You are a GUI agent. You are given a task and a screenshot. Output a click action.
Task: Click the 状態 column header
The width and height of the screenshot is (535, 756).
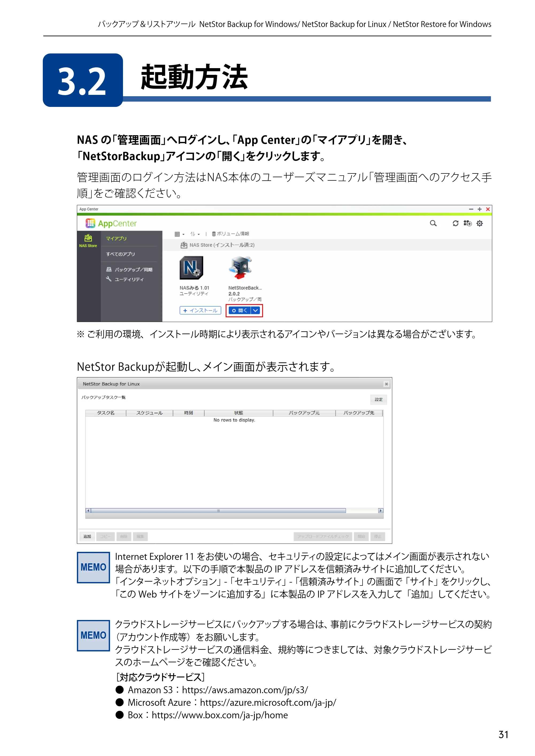(x=238, y=413)
